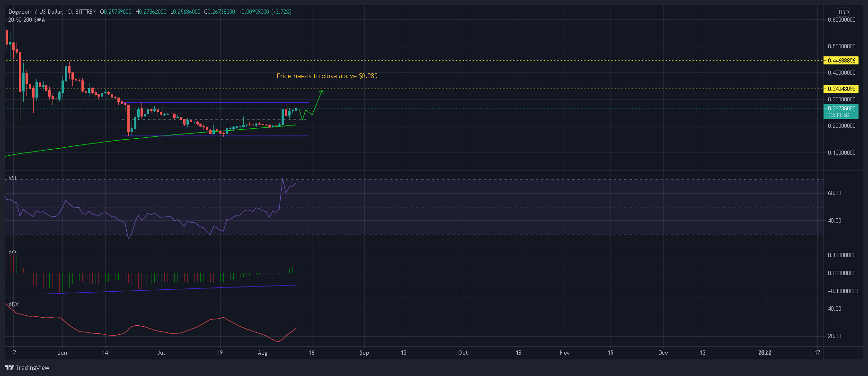Click the 'Nov' date label on time axis
Image resolution: width=868 pixels, height=376 pixels.
pyautogui.click(x=565, y=353)
